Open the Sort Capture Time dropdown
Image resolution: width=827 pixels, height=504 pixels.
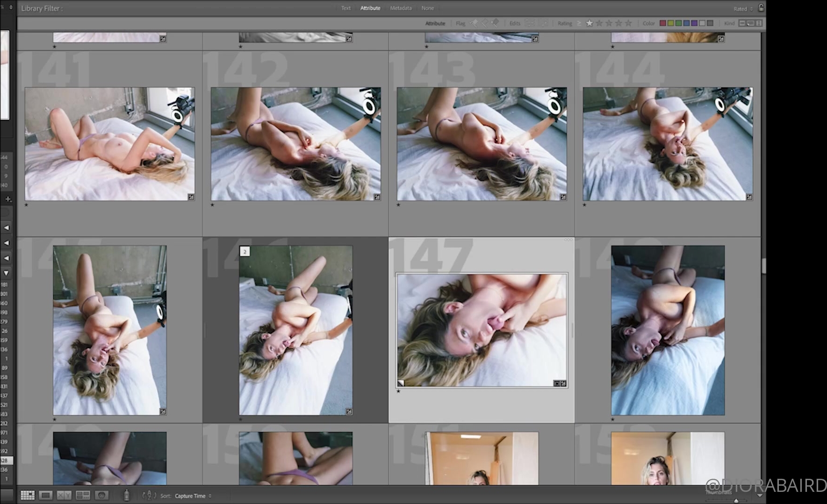pos(193,496)
